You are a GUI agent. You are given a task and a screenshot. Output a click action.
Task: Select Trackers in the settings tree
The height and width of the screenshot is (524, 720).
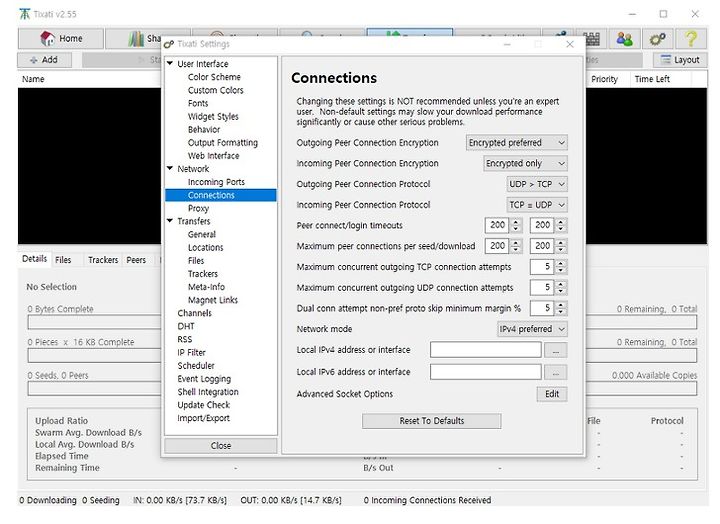(x=202, y=274)
